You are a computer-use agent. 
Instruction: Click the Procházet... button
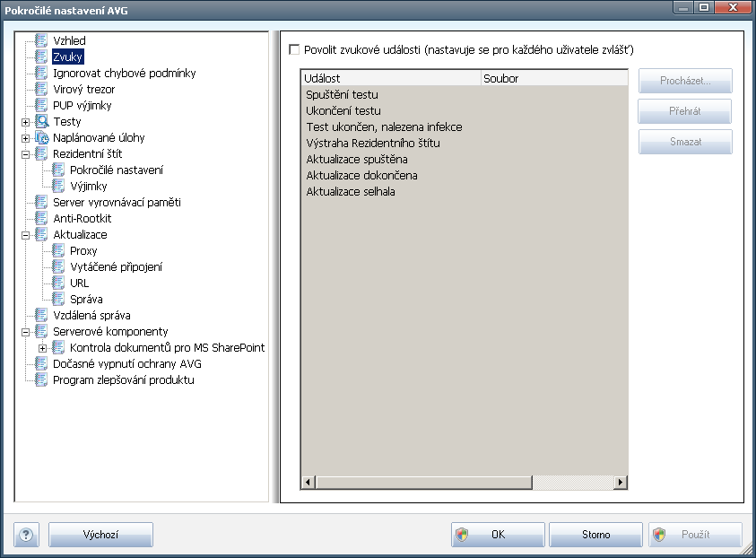tap(685, 81)
